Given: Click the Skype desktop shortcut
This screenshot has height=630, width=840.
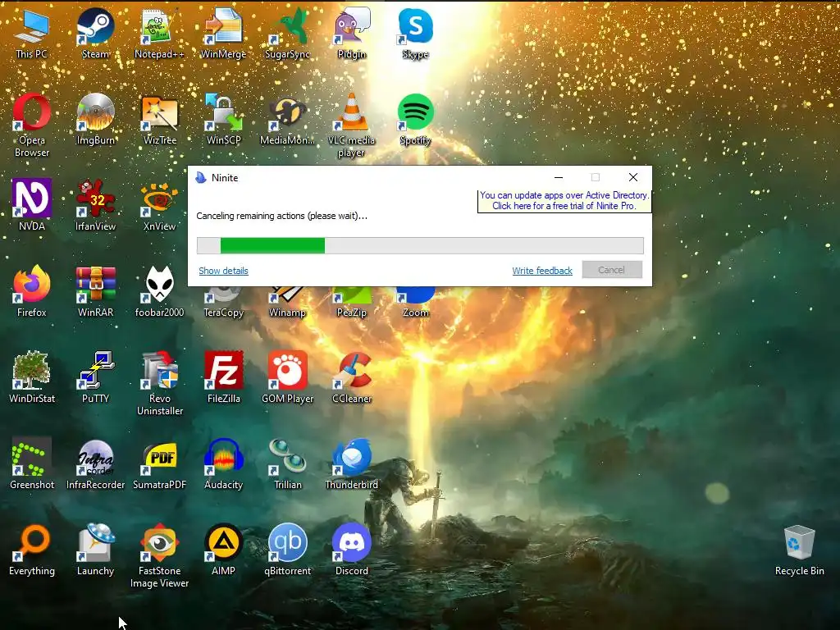Looking at the screenshot, I should (x=416, y=33).
